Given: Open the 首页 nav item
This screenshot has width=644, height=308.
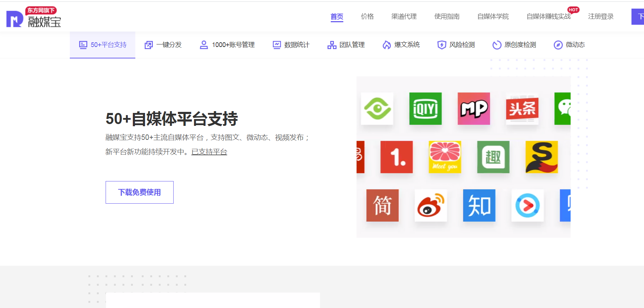Looking at the screenshot, I should pos(337,16).
